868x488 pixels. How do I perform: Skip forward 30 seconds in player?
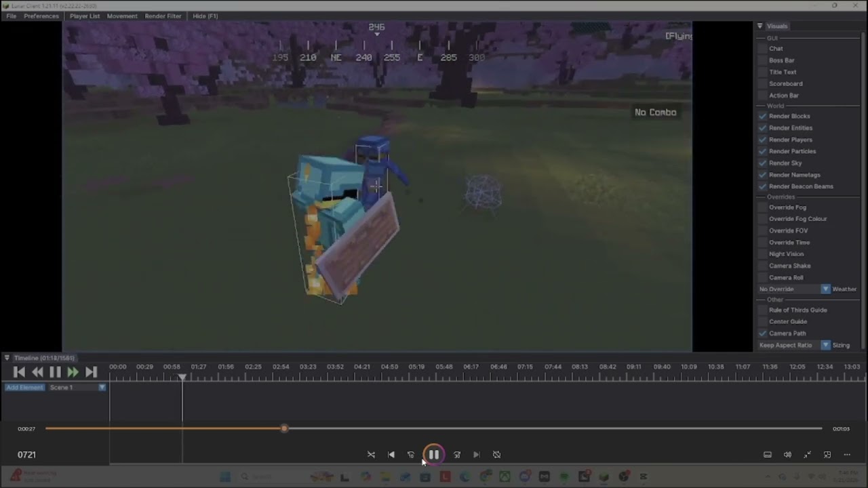click(457, 455)
